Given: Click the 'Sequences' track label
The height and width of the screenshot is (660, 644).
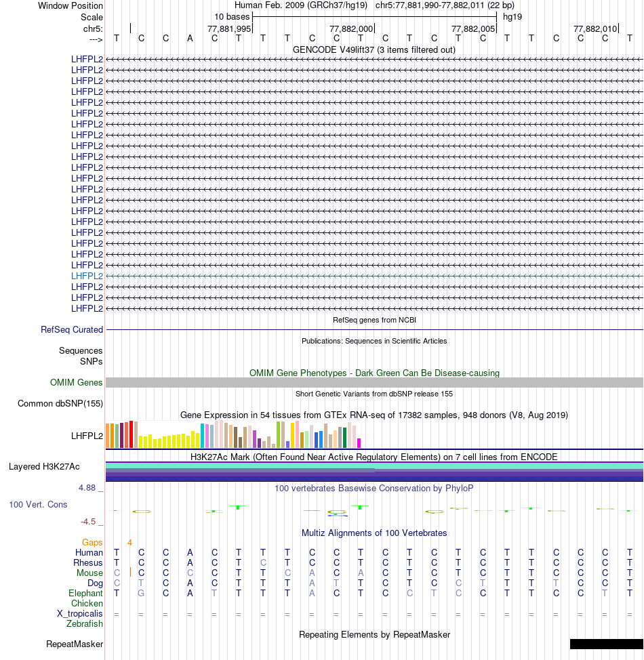Looking at the screenshot, I should 81,350.
